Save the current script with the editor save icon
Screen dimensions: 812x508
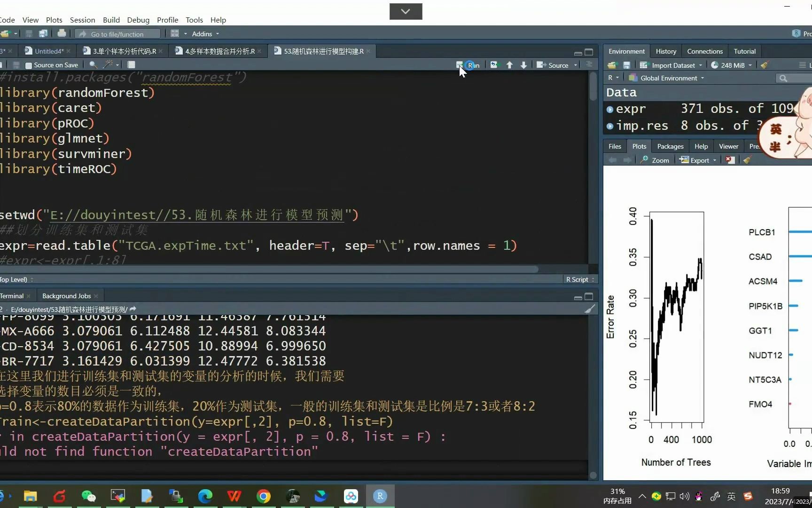(16, 65)
